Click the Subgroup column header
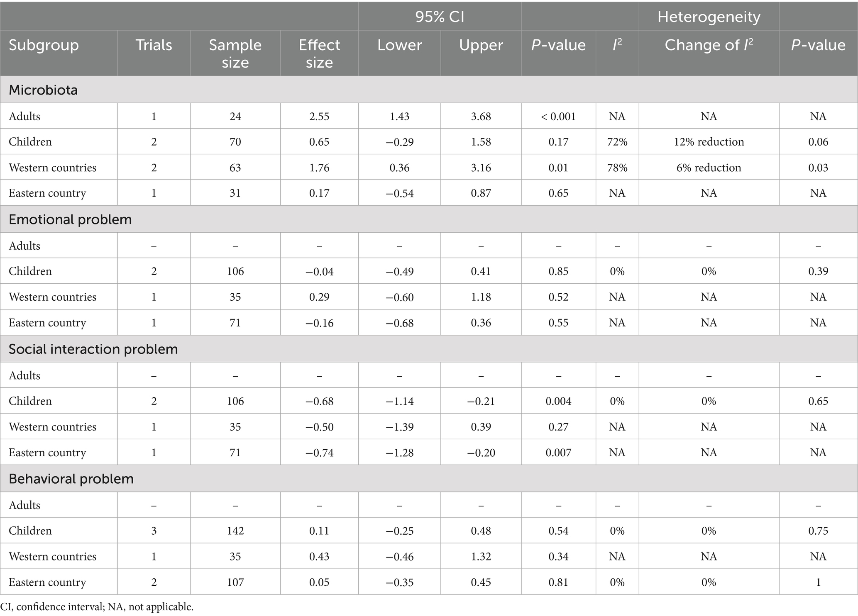Viewport: 858px width, 616px height. point(44,45)
